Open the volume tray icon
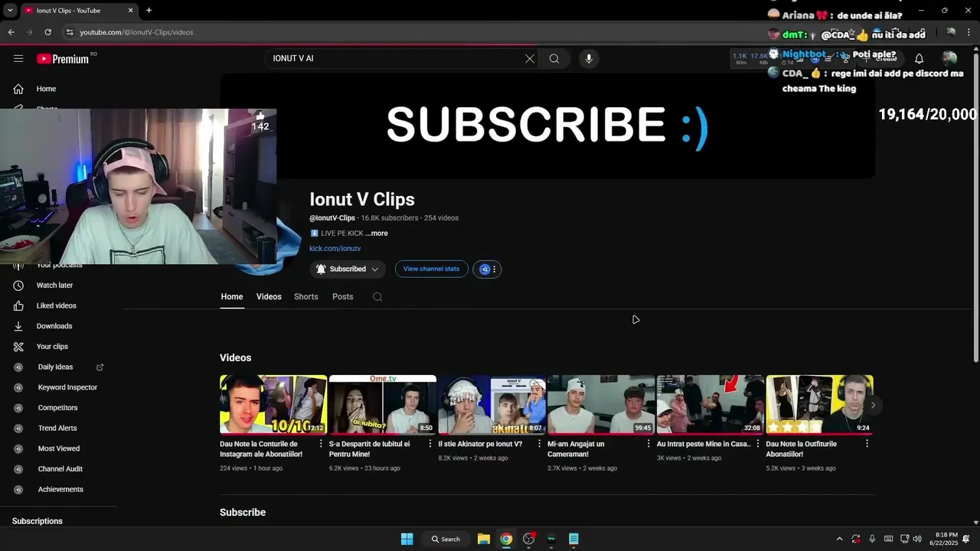 click(917, 539)
